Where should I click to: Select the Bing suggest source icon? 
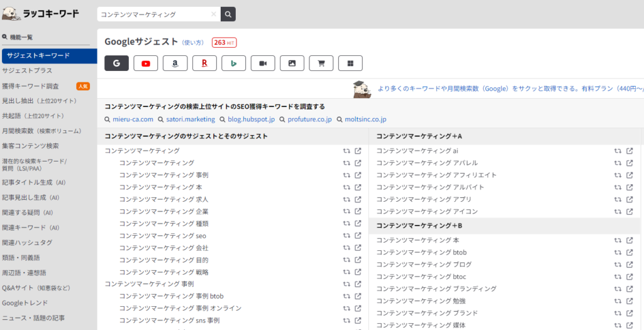tap(234, 63)
